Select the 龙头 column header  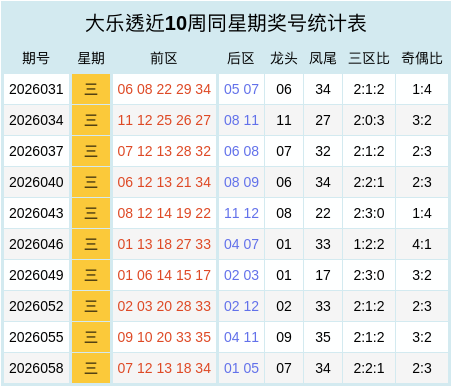pos(284,58)
